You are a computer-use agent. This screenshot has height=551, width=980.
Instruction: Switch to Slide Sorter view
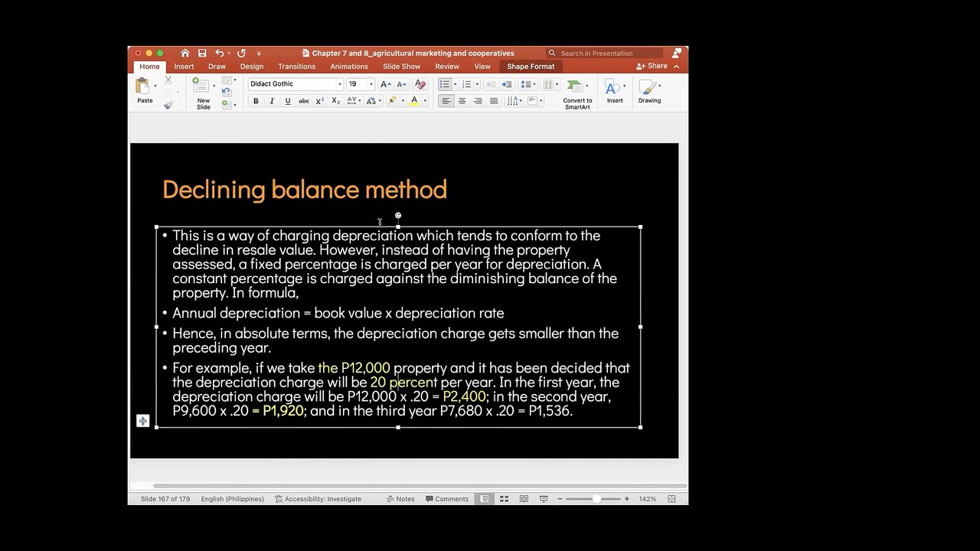[504, 499]
